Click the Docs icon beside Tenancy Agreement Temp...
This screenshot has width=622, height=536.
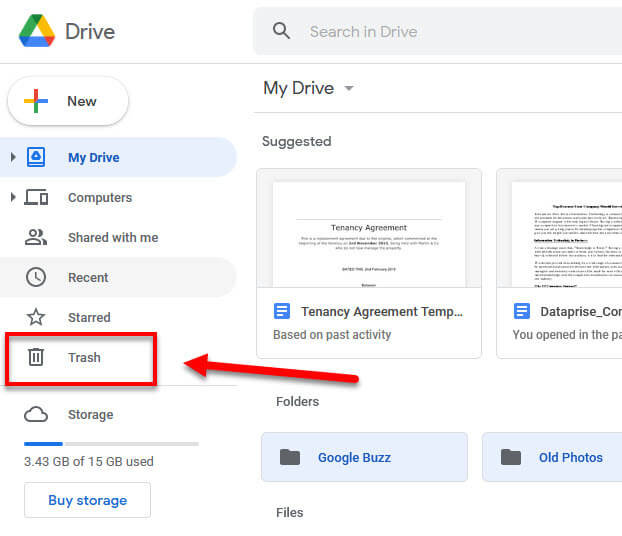[x=282, y=311]
